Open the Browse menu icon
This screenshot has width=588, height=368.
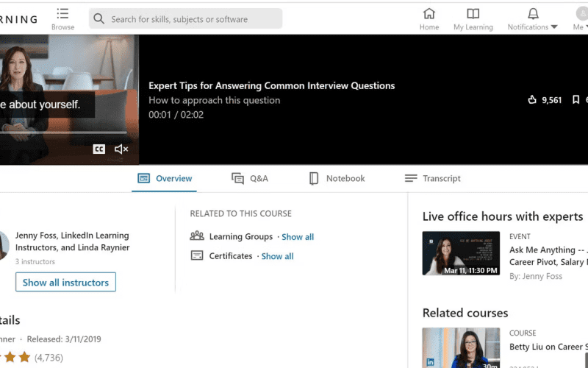[62, 14]
